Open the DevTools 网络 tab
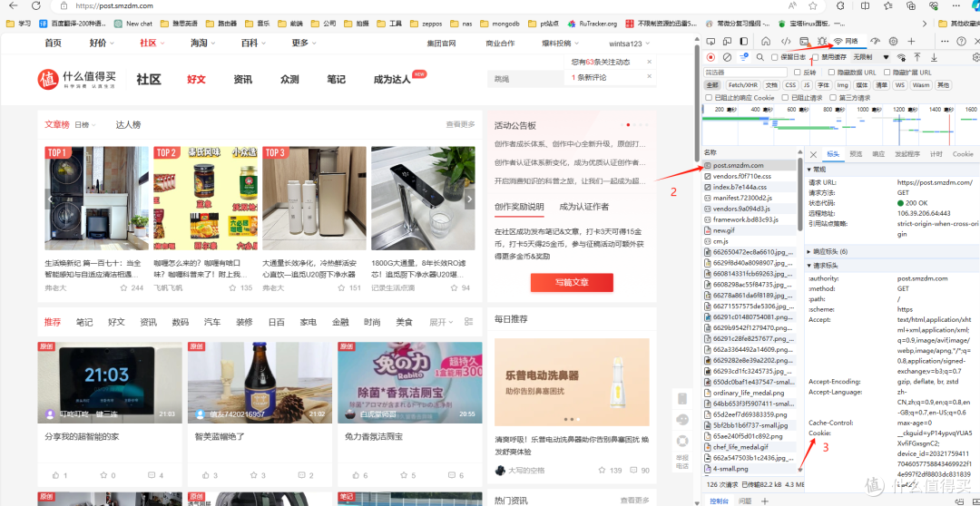This screenshot has width=980, height=506. (x=850, y=41)
